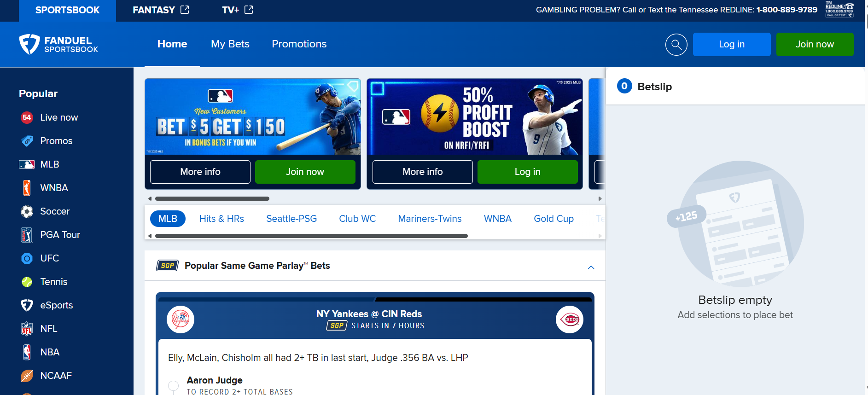The height and width of the screenshot is (395, 868).
Task: Select the MLB quick-link pill
Action: tap(168, 219)
